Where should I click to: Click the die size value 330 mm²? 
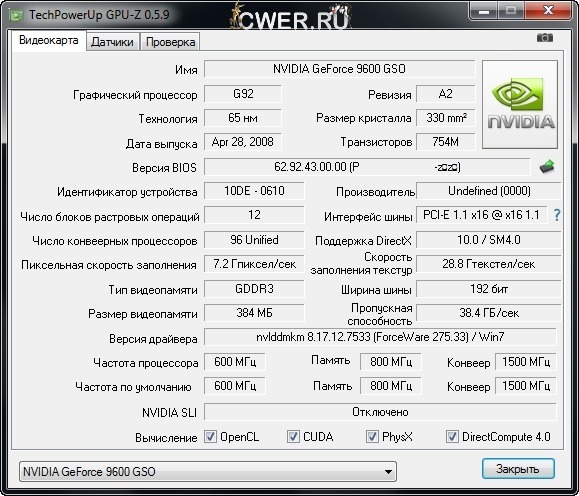click(x=446, y=118)
